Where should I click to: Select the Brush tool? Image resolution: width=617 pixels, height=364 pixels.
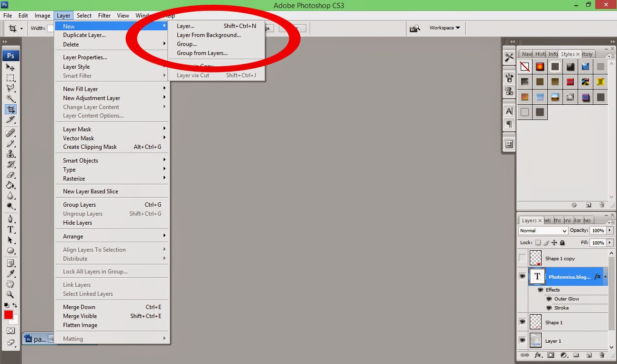point(10,143)
